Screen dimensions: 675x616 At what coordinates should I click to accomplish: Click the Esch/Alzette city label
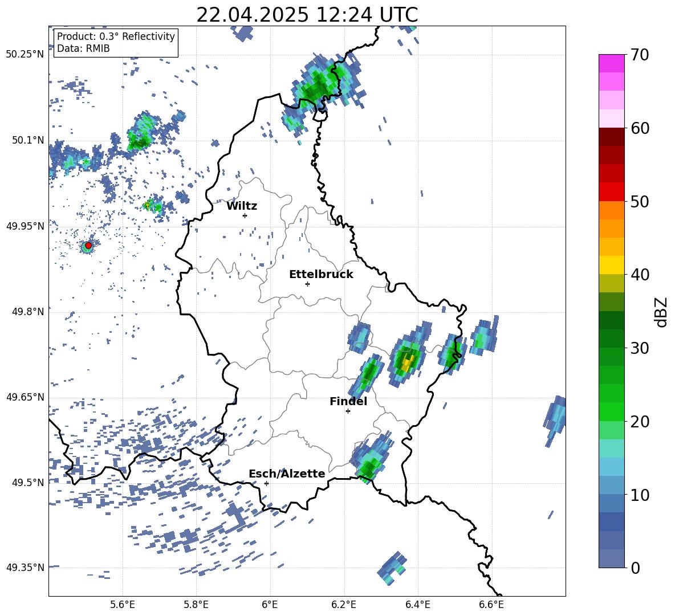[287, 474]
